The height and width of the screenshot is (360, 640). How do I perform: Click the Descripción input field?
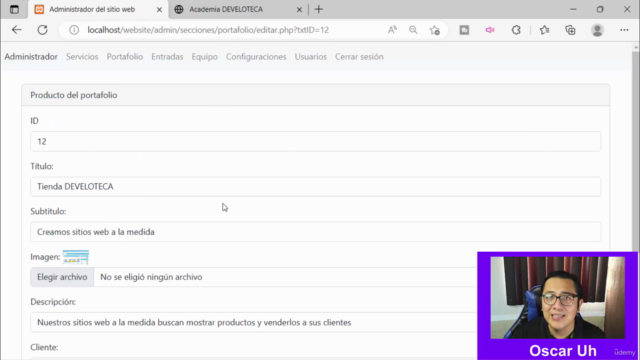pyautogui.click(x=254, y=322)
